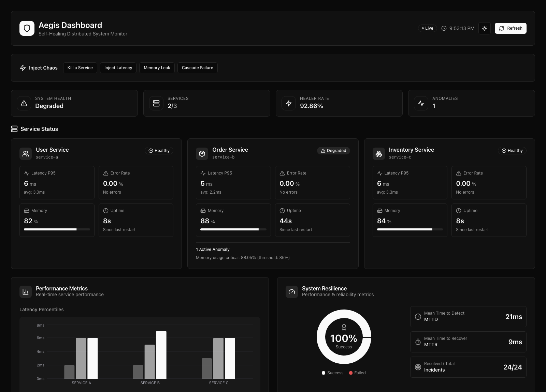546x392 pixels.
Task: Click the Inventory Service Latency P95 pulse icon
Action: tap(380, 173)
